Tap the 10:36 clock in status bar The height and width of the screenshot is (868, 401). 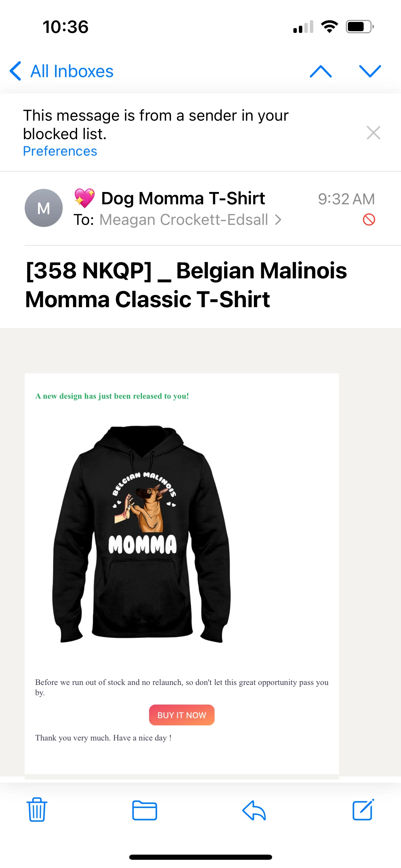coord(65,27)
